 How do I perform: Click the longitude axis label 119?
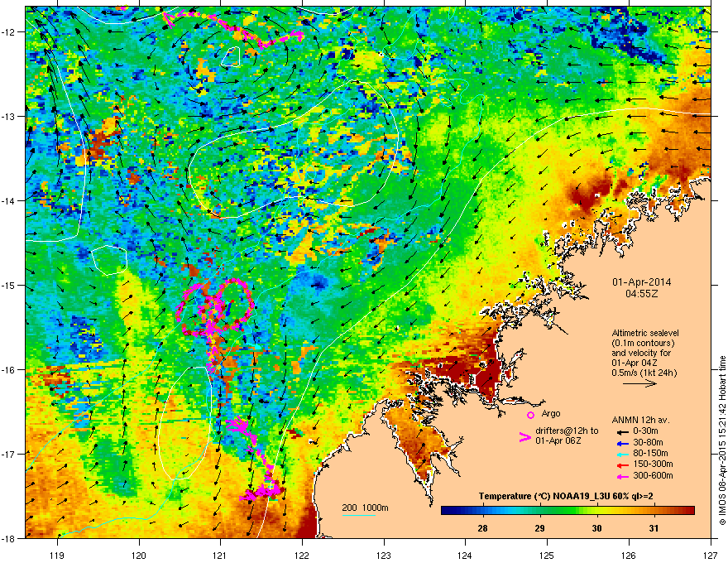pos(57,555)
